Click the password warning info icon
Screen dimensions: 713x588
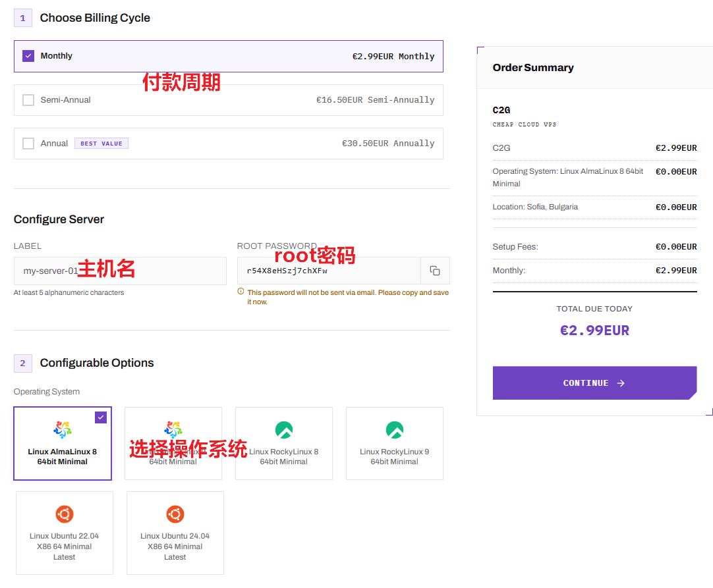241,292
